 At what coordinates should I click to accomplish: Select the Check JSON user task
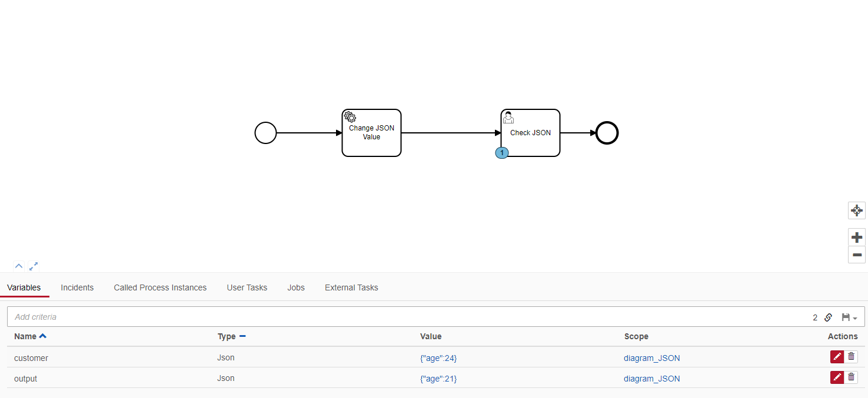(530, 133)
